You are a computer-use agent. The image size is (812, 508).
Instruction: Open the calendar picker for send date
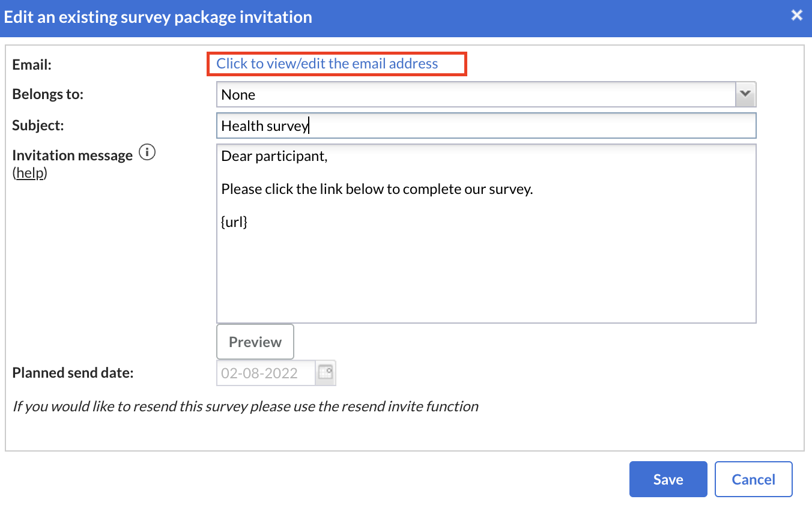[326, 372]
